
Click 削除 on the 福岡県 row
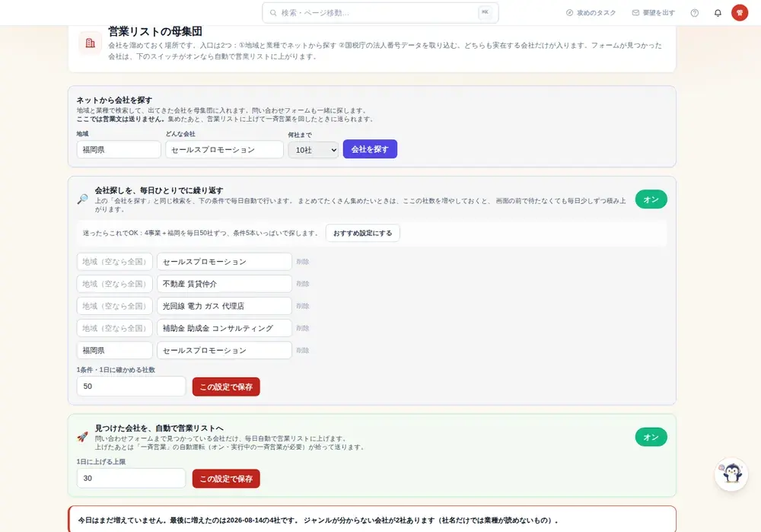(x=303, y=350)
